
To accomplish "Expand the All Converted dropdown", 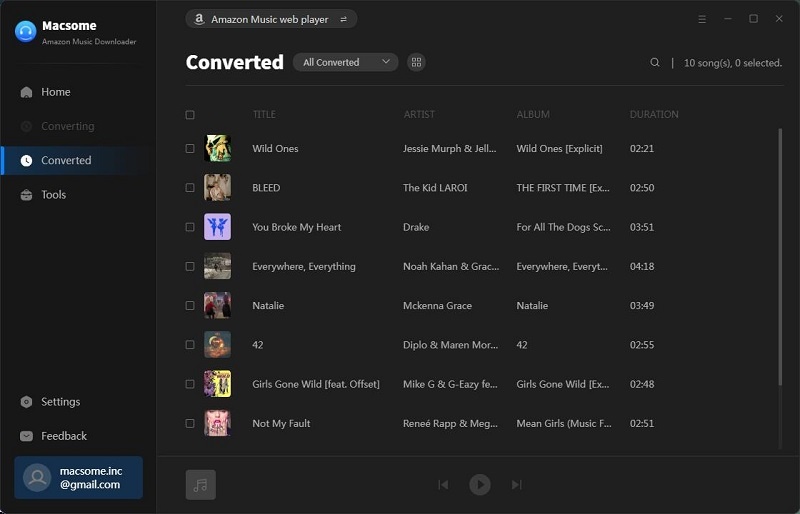I will pyautogui.click(x=345, y=62).
